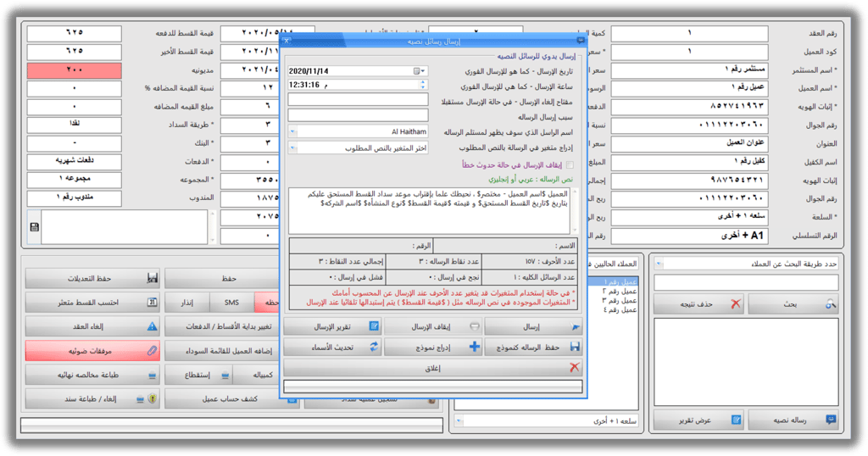The width and height of the screenshot is (868, 456).
Task: Click the printer icon on إستقطاع button
Action: pyautogui.click(x=225, y=375)
